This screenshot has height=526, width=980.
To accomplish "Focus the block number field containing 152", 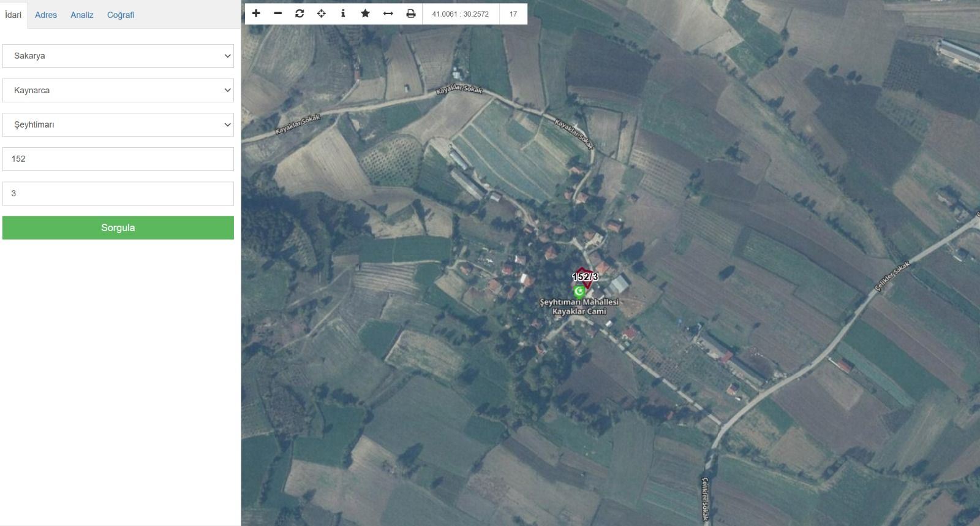I will click(x=118, y=159).
